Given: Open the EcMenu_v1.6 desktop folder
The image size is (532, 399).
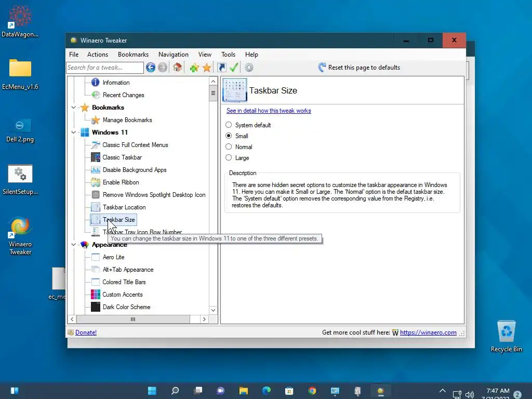Looking at the screenshot, I should [20, 74].
